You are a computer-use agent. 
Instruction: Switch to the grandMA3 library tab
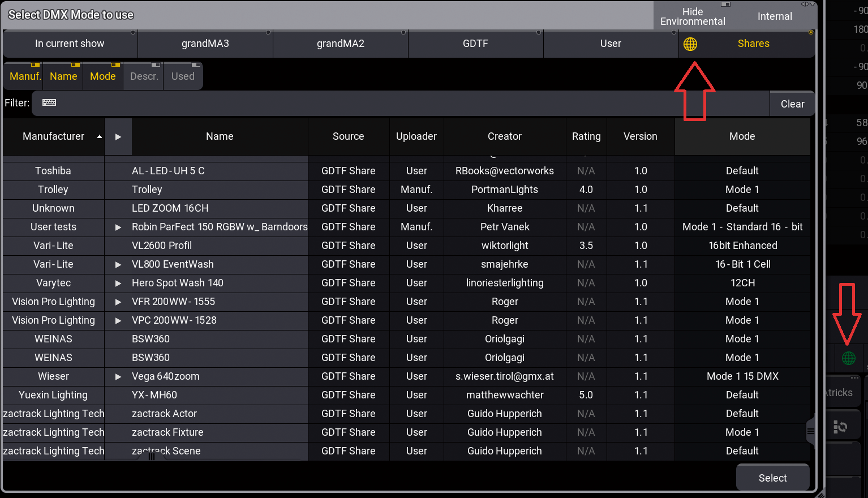click(205, 44)
